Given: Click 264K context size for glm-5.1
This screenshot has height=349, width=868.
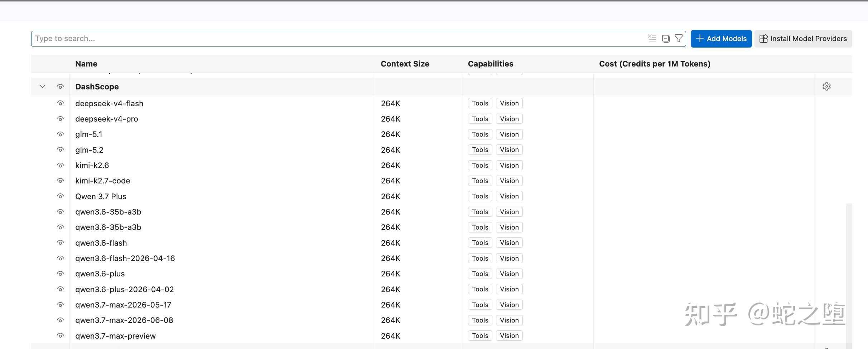Looking at the screenshot, I should tap(391, 134).
